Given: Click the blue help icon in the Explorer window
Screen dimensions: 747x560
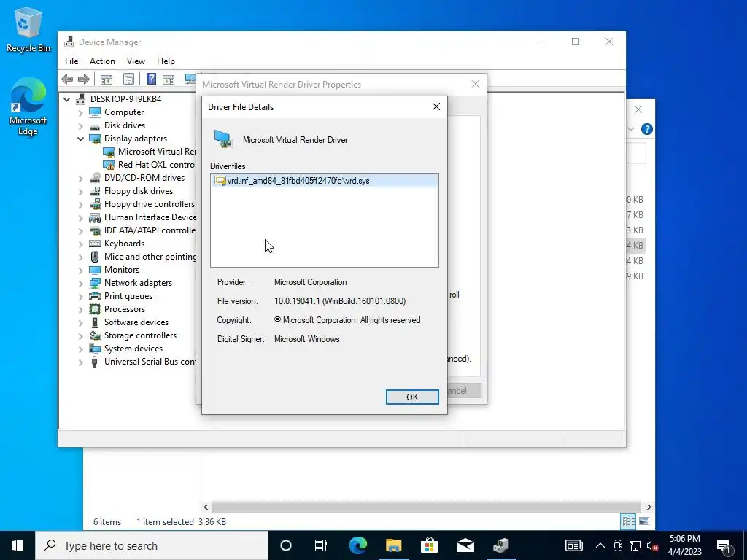Looking at the screenshot, I should (x=646, y=129).
